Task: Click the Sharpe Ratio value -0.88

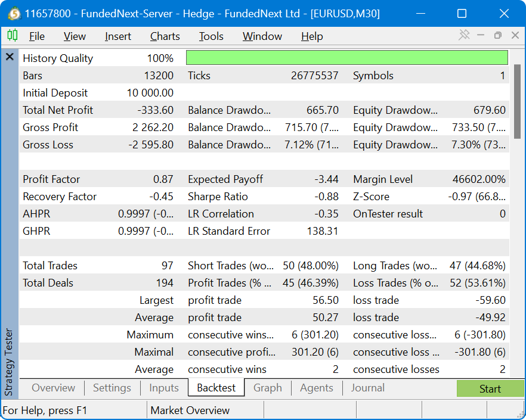Action: click(x=326, y=197)
